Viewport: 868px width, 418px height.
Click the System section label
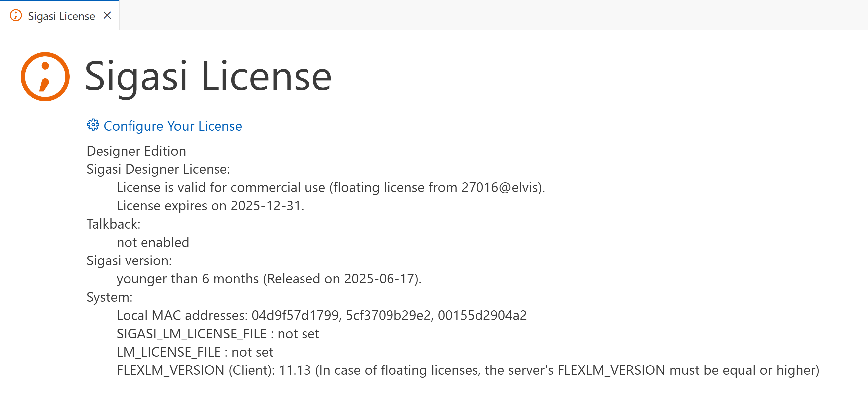(110, 297)
